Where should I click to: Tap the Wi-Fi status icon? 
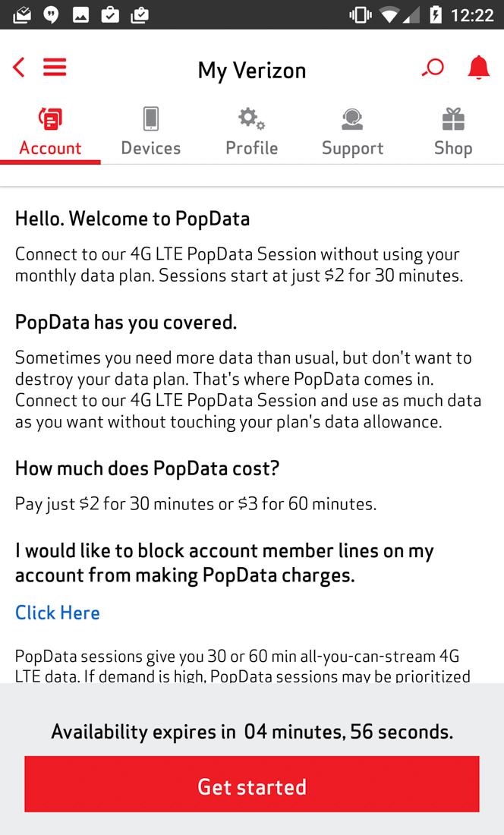[x=390, y=15]
